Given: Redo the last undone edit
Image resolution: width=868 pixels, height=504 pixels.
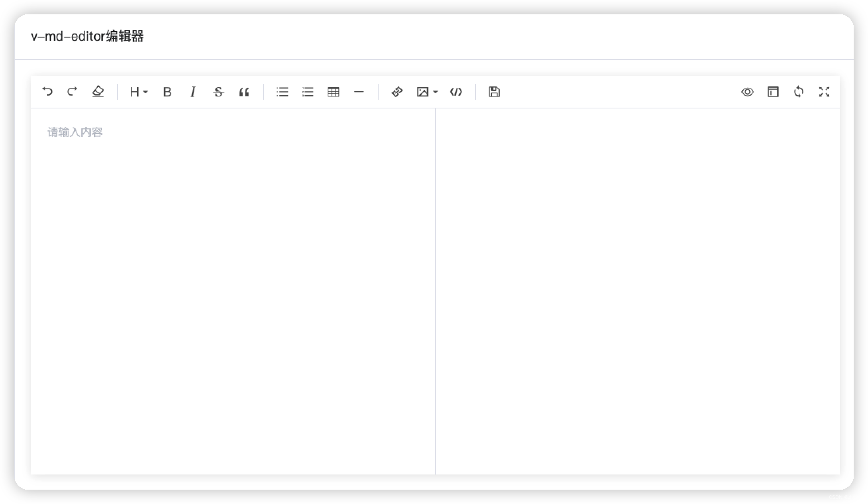Looking at the screenshot, I should click(72, 92).
